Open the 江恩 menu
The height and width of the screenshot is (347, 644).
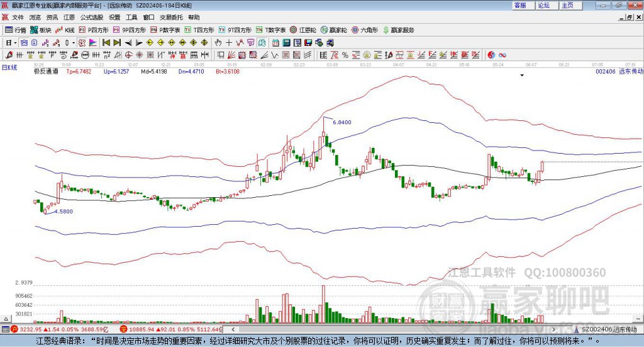tap(69, 17)
